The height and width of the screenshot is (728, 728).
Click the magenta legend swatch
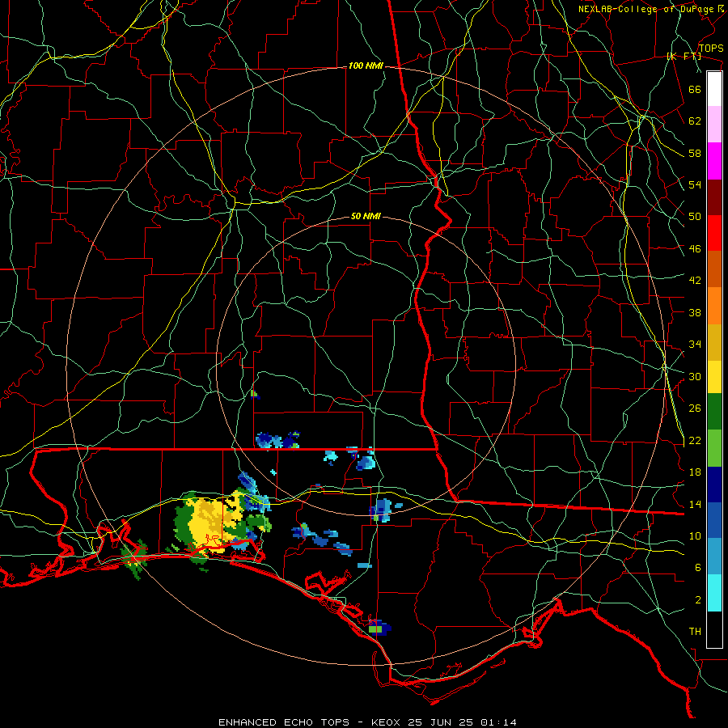click(x=714, y=161)
